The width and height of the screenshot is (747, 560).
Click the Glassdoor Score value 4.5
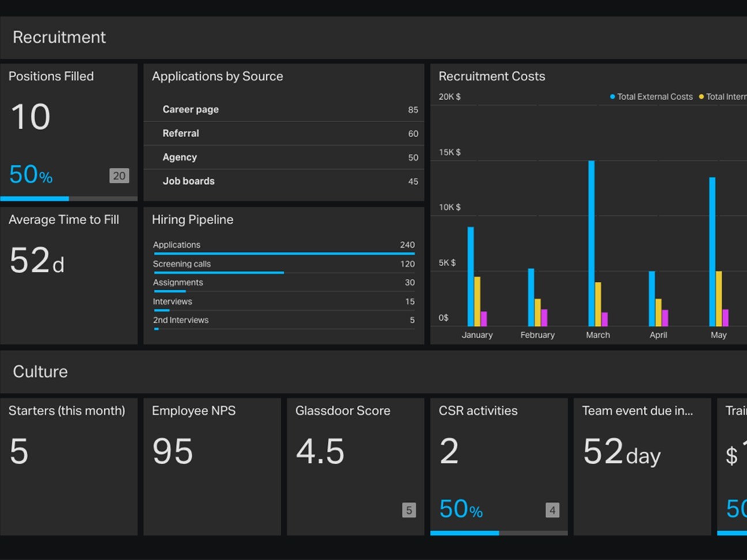click(x=320, y=451)
